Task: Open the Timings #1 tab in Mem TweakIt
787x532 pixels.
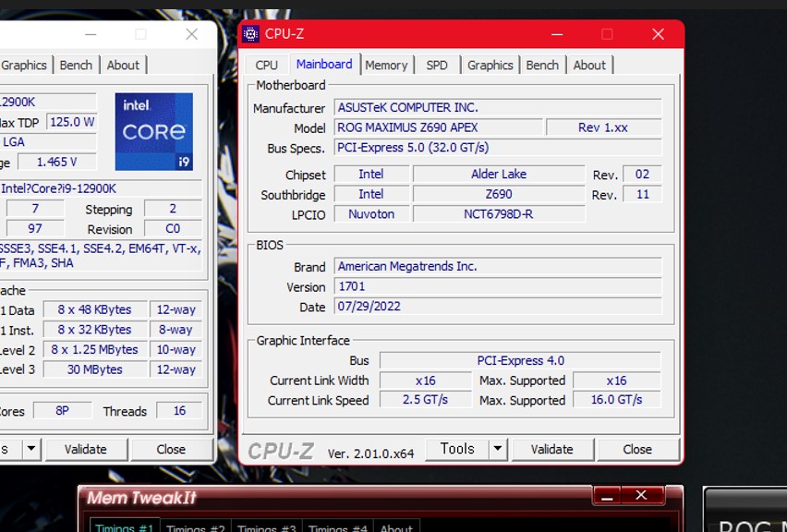Action: pyautogui.click(x=125, y=527)
